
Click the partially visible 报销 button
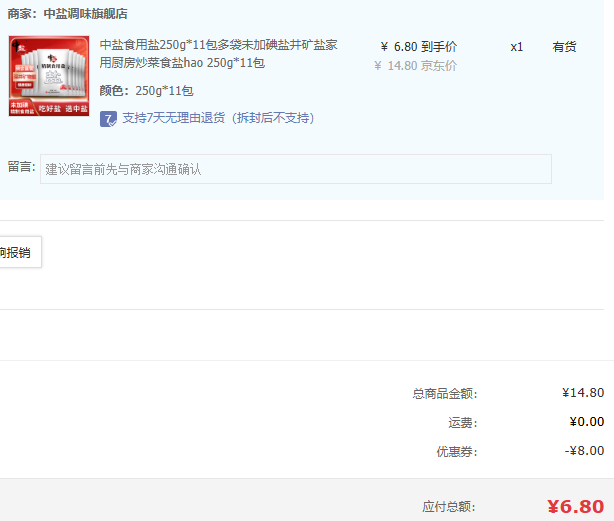[20, 252]
